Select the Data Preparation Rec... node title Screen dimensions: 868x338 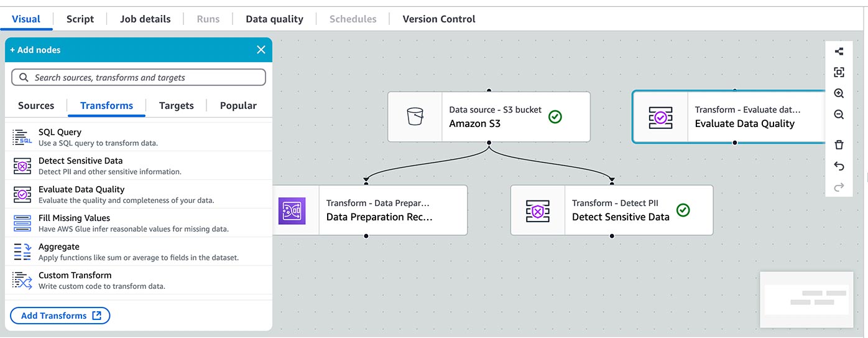(379, 217)
